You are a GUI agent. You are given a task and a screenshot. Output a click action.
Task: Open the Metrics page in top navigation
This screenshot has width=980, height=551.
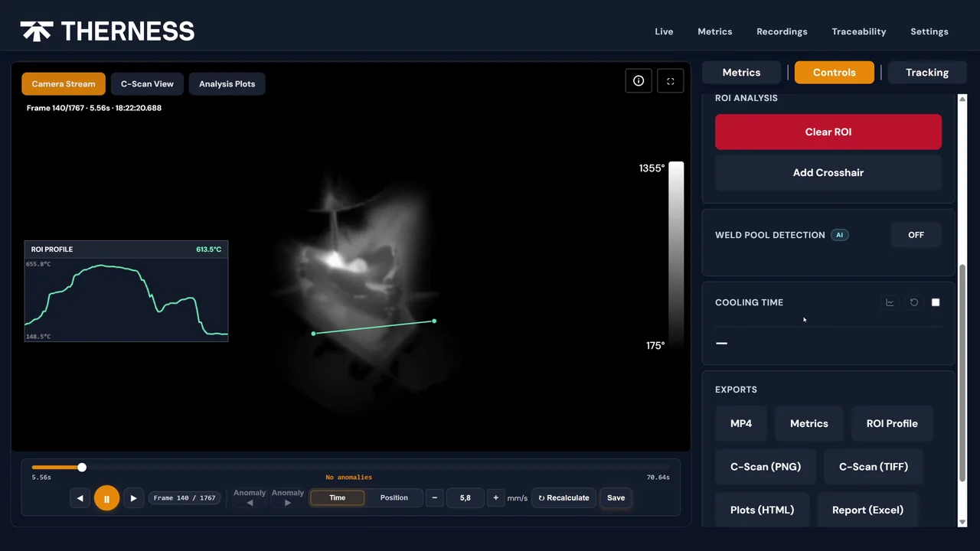point(715,31)
